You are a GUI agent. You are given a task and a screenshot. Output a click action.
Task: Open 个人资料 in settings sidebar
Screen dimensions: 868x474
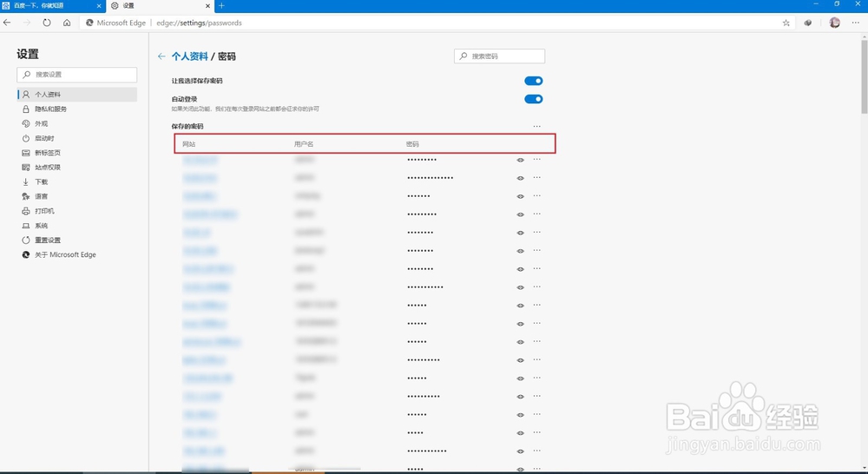77,94
